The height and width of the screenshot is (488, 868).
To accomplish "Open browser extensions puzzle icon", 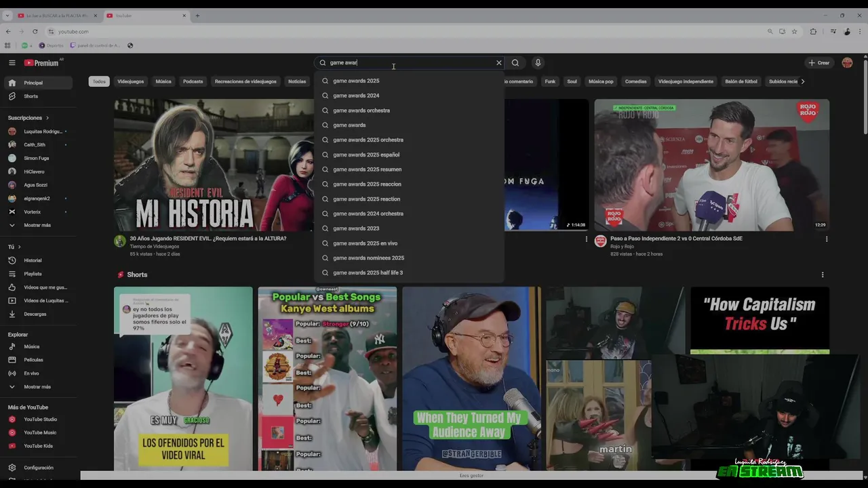I will tap(813, 31).
